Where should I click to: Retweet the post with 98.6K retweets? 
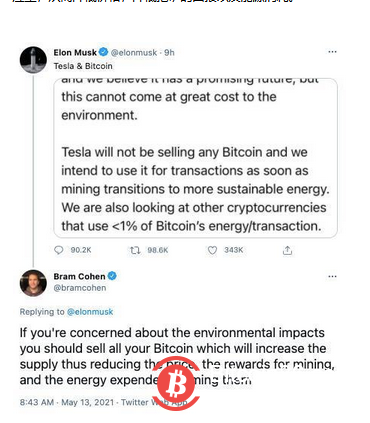coord(135,250)
